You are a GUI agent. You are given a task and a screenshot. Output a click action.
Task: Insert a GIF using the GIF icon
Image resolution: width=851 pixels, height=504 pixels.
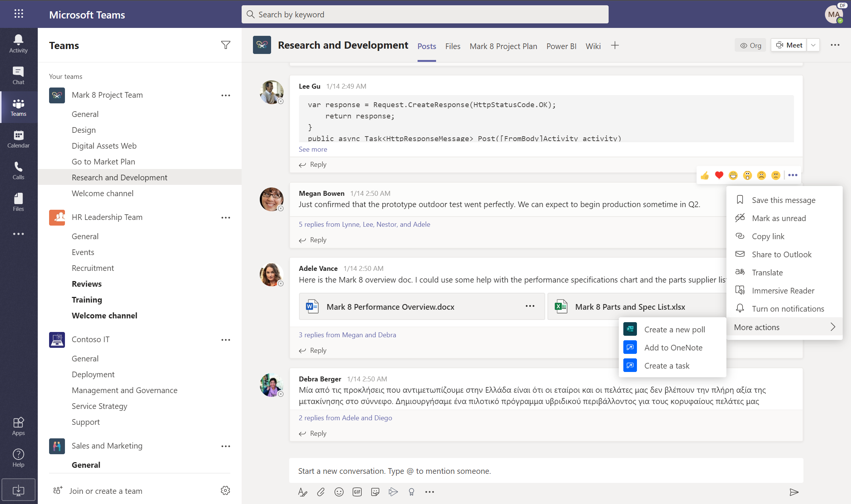pos(357,492)
